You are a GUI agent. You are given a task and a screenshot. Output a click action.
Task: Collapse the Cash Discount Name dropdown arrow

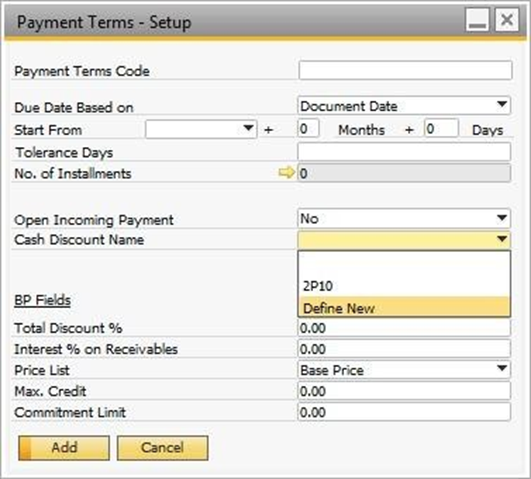[x=502, y=239]
